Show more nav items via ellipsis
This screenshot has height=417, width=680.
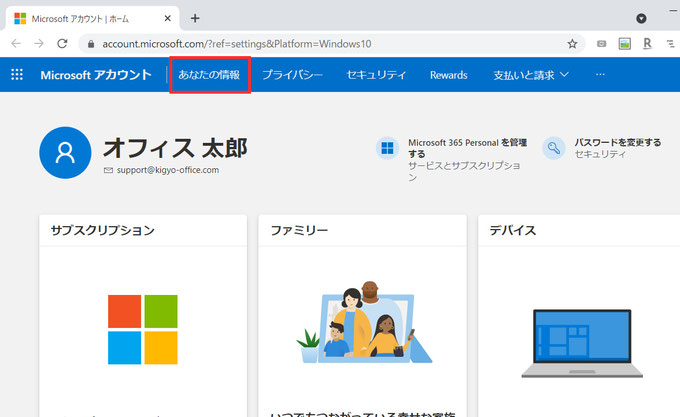pyautogui.click(x=600, y=75)
